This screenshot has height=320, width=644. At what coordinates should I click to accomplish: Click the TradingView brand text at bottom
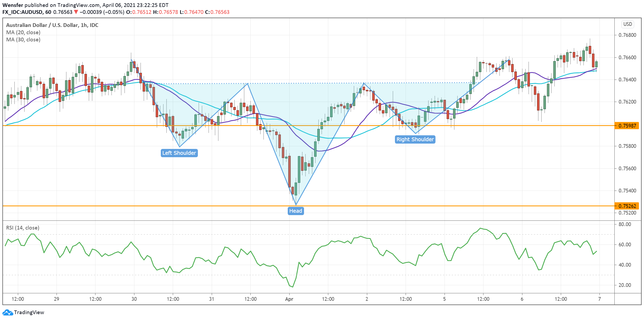[x=29, y=312]
